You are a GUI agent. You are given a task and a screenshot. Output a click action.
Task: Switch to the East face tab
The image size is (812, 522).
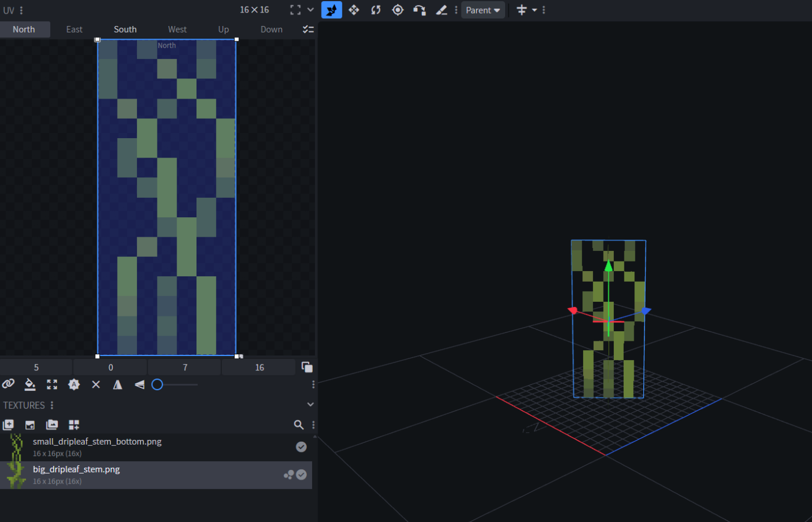[74, 30]
